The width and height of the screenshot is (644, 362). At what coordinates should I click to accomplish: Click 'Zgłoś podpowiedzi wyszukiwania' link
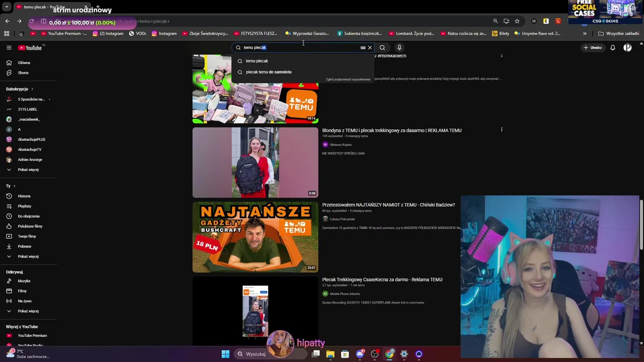tap(348, 79)
